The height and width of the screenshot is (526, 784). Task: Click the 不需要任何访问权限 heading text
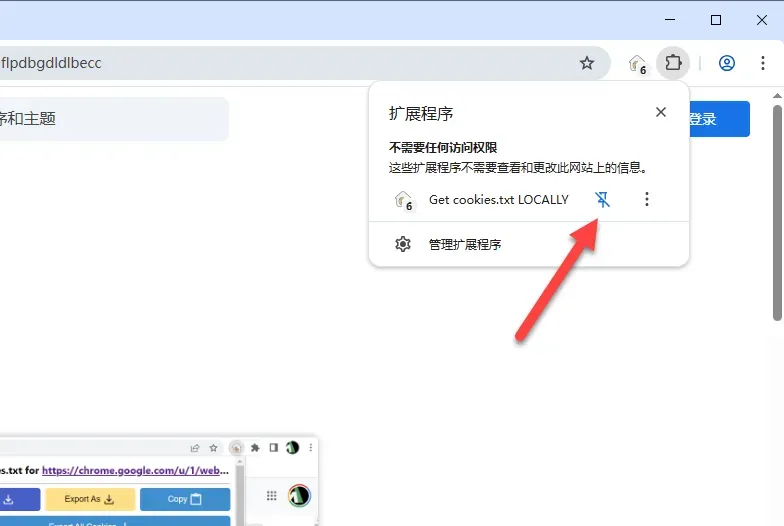tap(443, 148)
